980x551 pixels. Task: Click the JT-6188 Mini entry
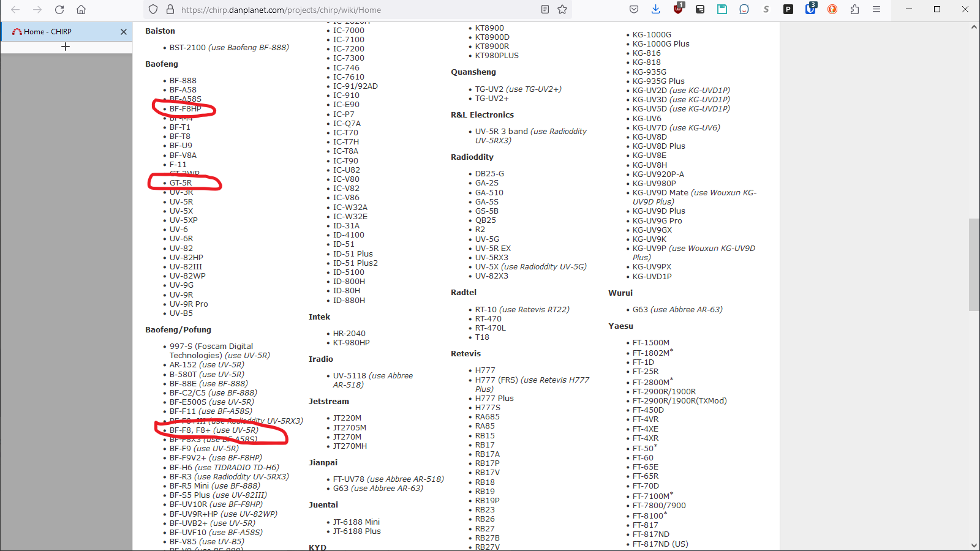[356, 522]
